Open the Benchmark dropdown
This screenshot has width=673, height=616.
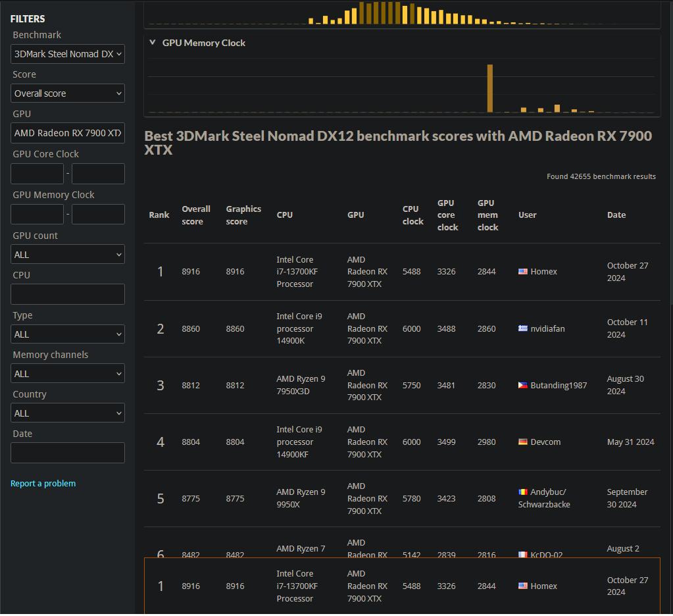point(68,54)
